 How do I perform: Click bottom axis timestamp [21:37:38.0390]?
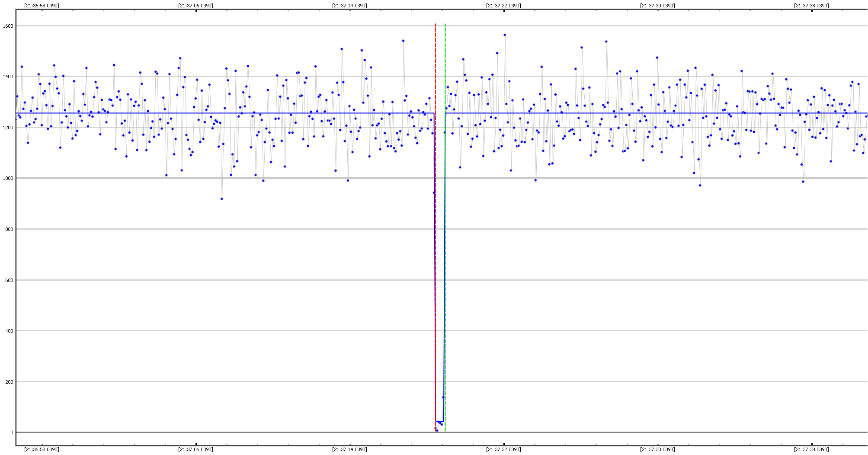811,449
